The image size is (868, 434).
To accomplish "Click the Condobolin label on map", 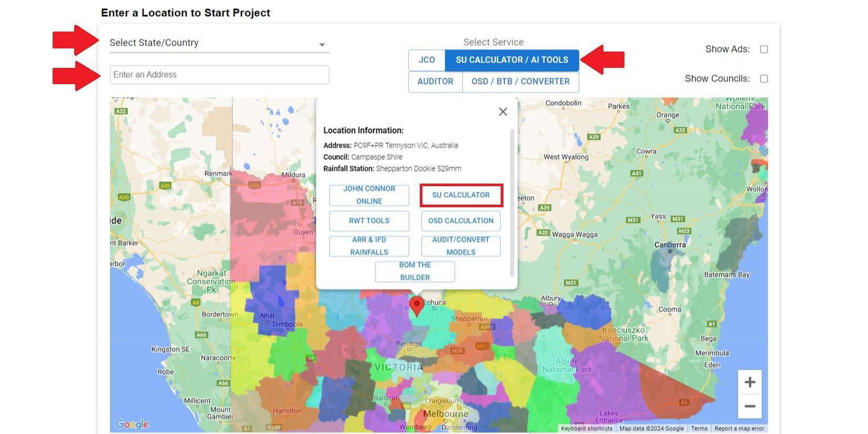I will (563, 103).
